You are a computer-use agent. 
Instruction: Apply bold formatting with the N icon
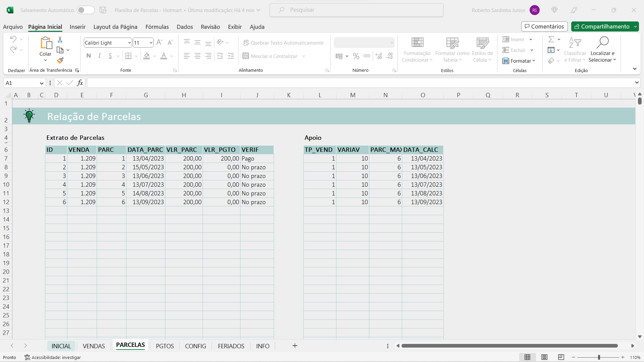coord(89,56)
